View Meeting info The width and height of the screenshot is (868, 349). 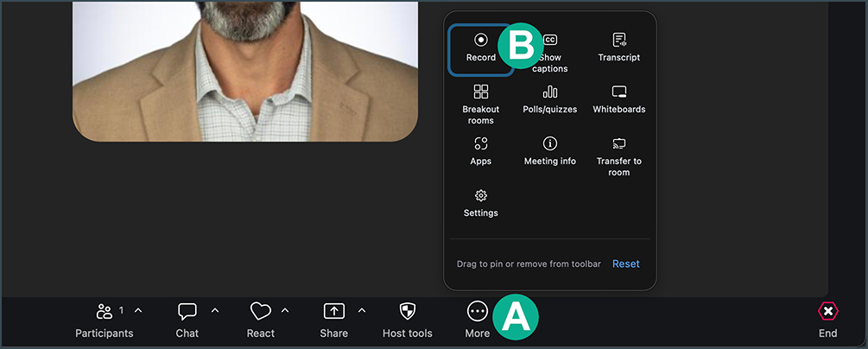coord(549,151)
